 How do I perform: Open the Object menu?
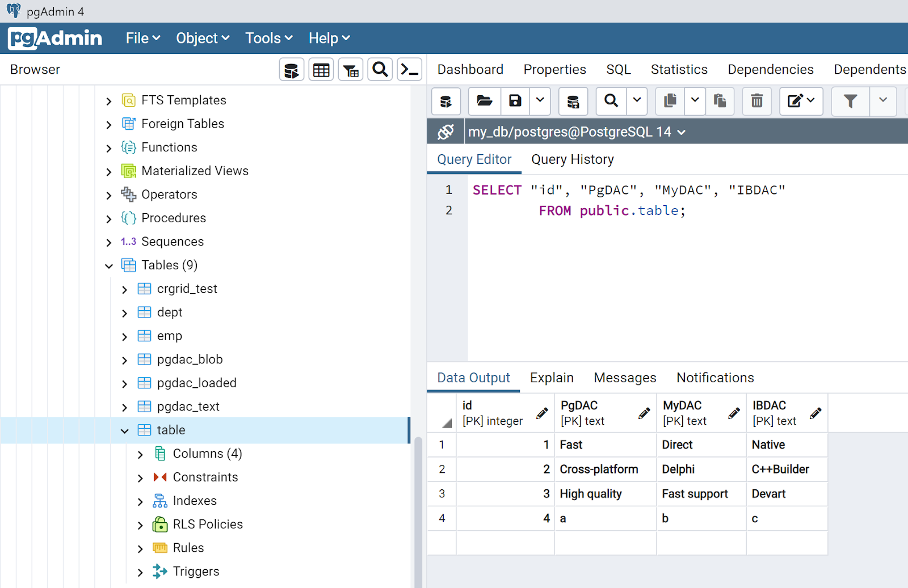[203, 38]
